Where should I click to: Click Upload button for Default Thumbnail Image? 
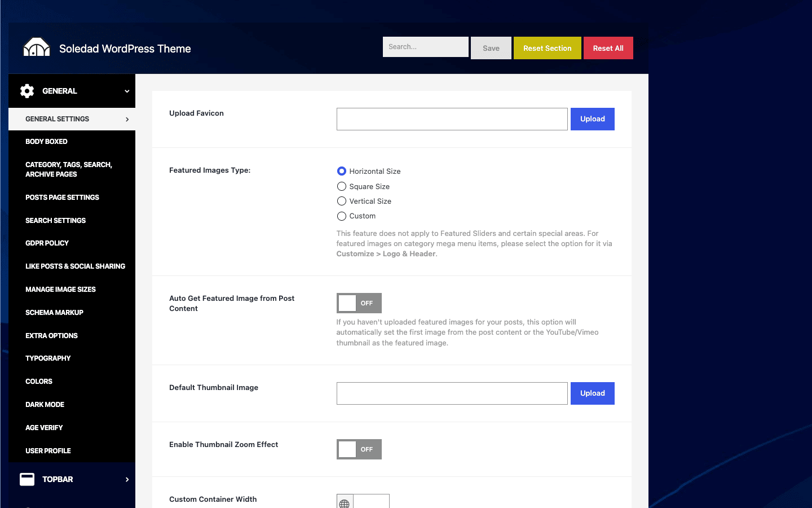[x=592, y=393]
